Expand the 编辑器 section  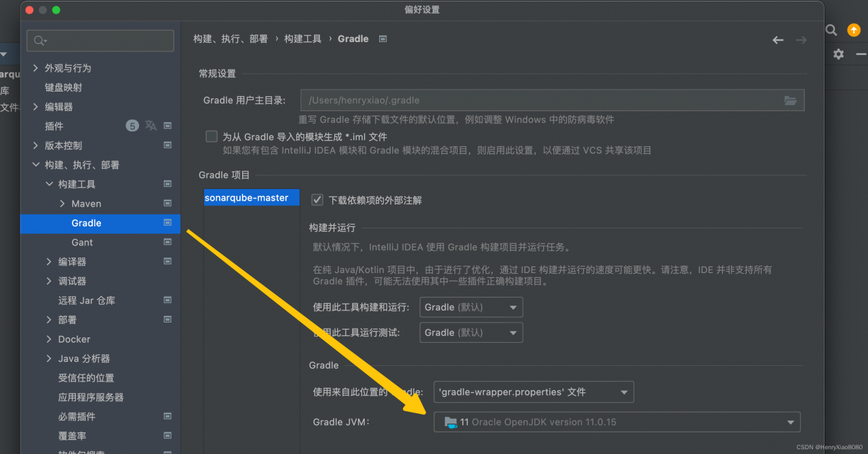pyautogui.click(x=36, y=107)
